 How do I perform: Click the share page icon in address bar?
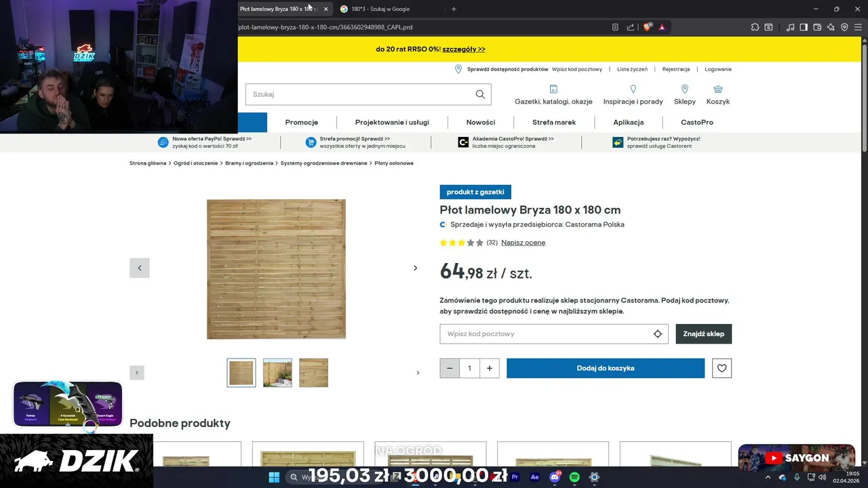click(631, 27)
